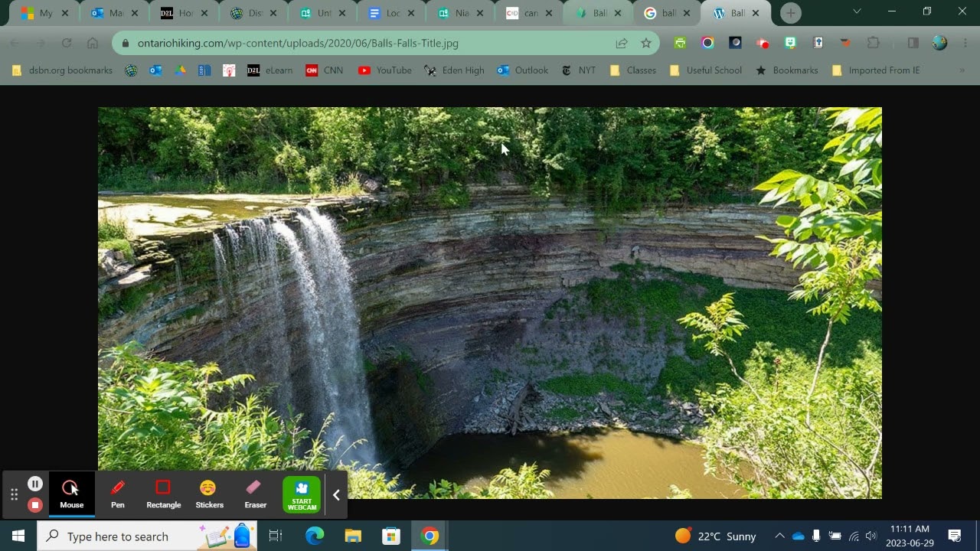980x551 pixels.
Task: Pause the screen recording
Action: [35, 484]
